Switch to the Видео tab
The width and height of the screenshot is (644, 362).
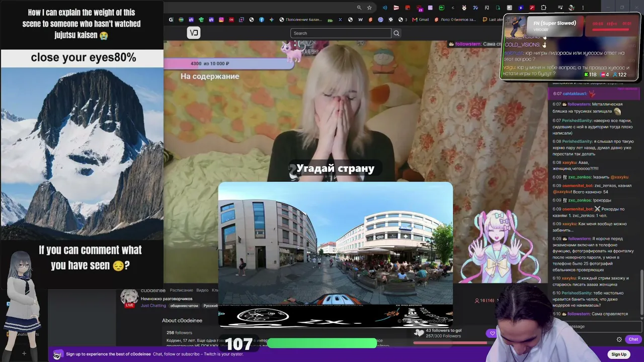(x=202, y=290)
